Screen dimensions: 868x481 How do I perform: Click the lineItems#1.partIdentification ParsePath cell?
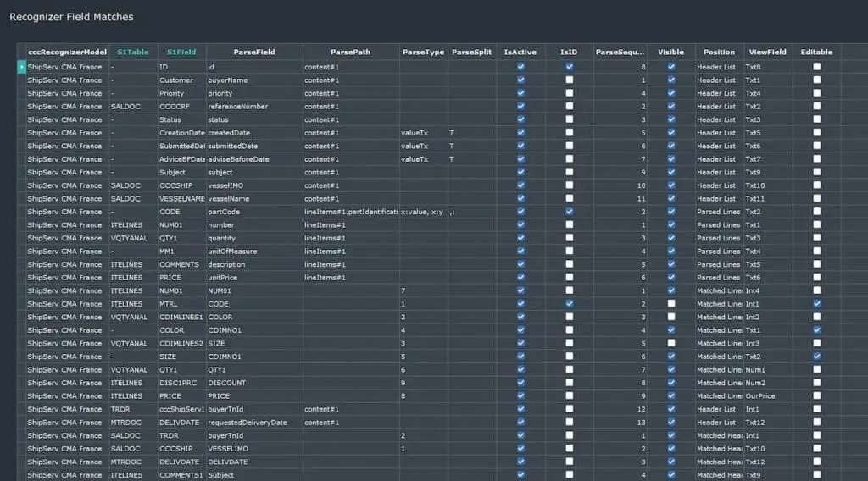coord(351,212)
